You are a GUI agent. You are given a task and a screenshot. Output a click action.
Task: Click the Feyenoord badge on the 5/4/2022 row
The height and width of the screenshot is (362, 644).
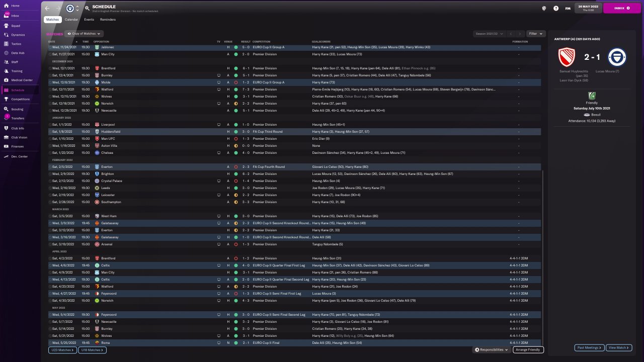pos(97,315)
